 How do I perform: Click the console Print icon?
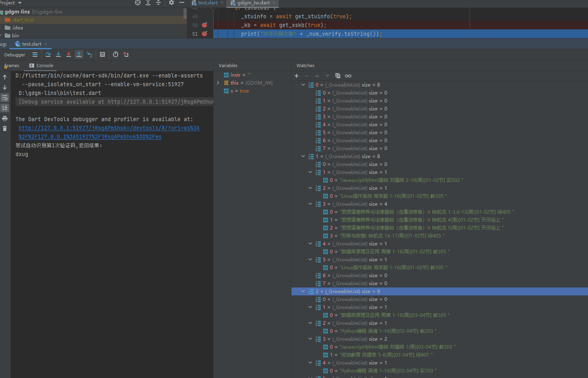pos(5,118)
